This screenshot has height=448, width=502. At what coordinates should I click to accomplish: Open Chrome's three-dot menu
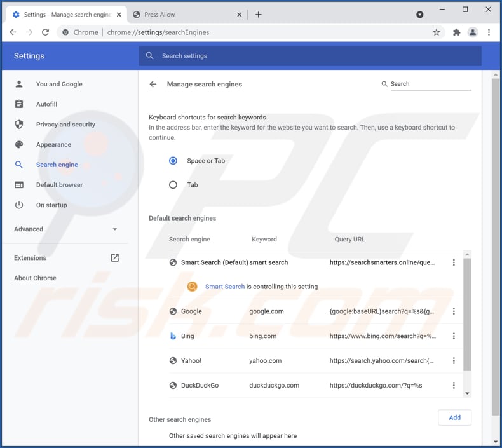(489, 32)
